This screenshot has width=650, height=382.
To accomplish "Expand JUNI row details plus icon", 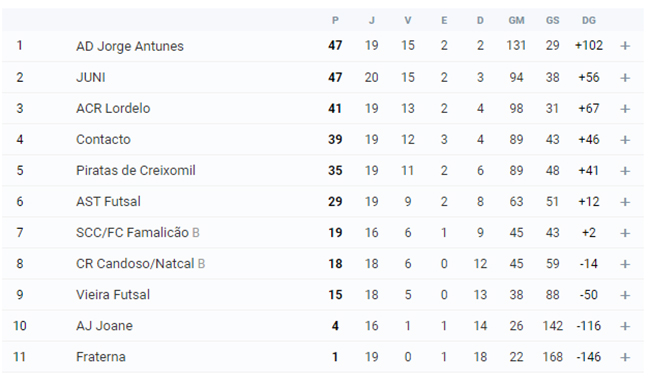I will click(x=625, y=77).
